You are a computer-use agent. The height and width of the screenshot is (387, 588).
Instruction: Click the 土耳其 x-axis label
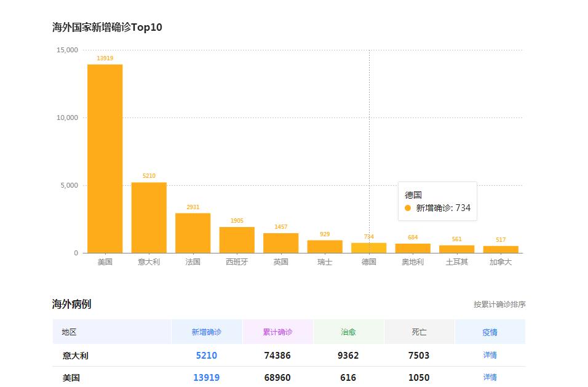(x=457, y=261)
